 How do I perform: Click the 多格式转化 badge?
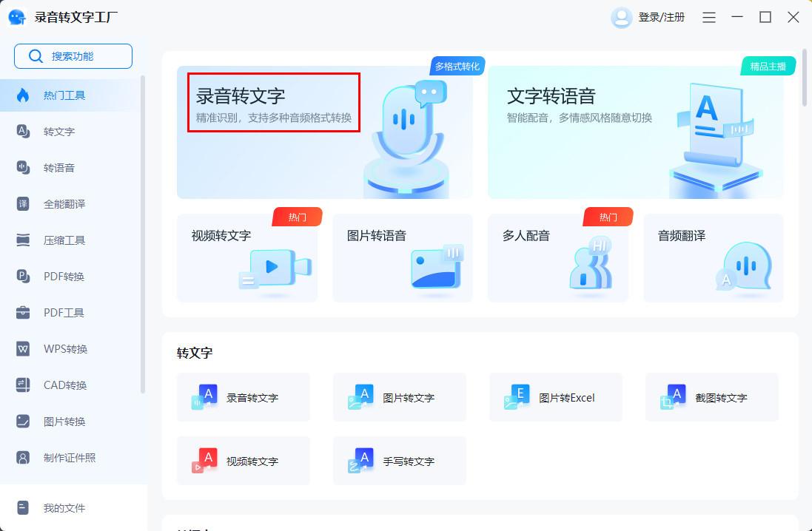457,67
